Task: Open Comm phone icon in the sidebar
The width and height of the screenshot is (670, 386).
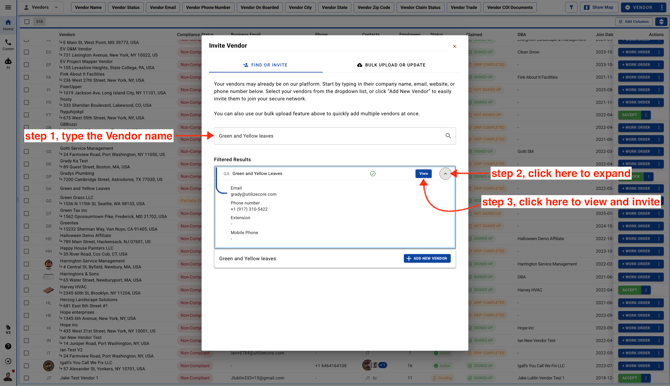Action: [x=8, y=44]
